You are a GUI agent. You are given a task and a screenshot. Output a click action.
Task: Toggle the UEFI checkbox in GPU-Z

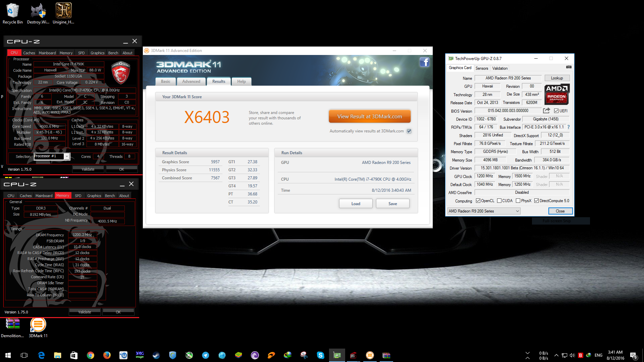tap(556, 111)
